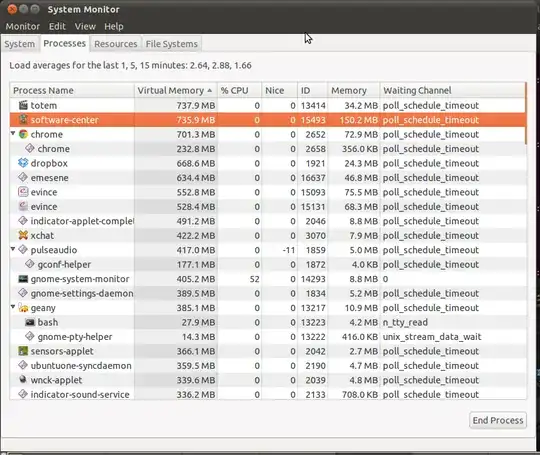Collapse the geany process tree
540x455 pixels.
pyautogui.click(x=13, y=307)
